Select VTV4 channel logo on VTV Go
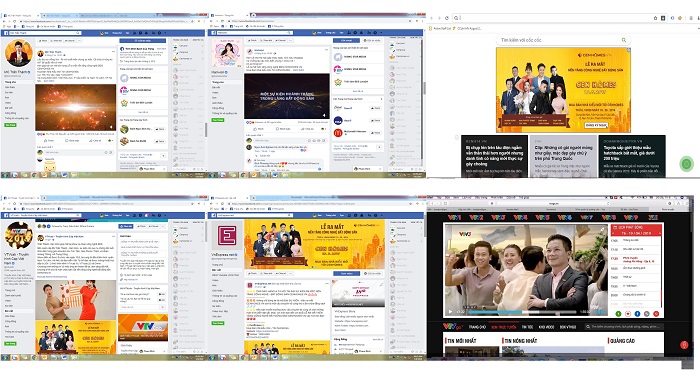 (521, 217)
